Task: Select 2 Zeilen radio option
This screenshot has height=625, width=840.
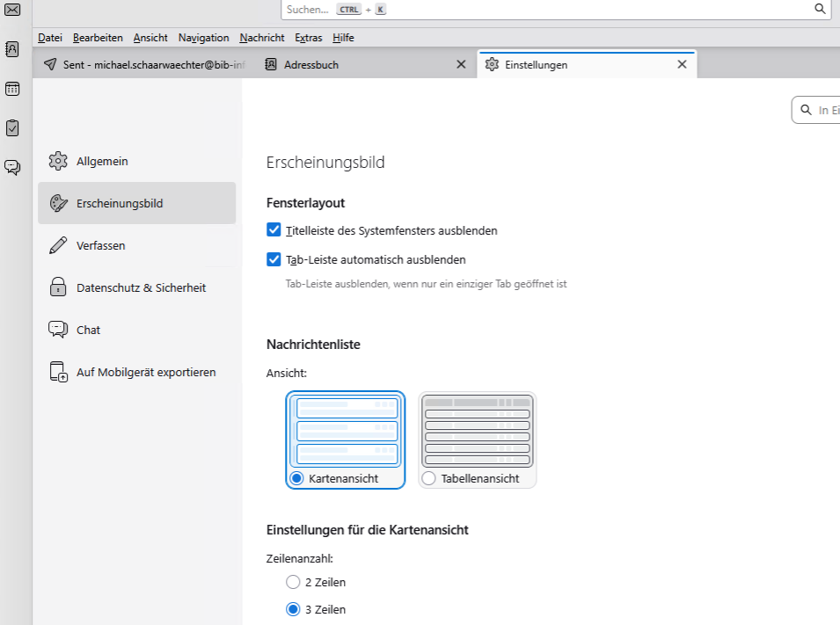Action: coord(293,582)
